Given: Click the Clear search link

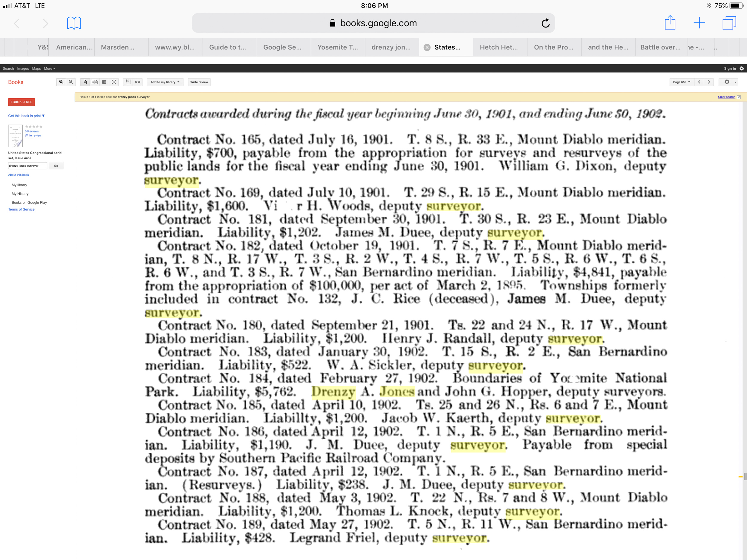Looking at the screenshot, I should pos(726,97).
